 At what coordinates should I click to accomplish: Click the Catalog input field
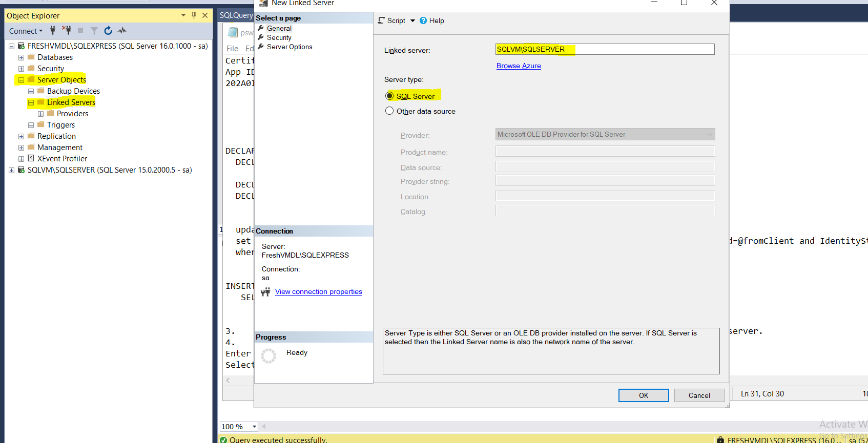[x=605, y=210]
